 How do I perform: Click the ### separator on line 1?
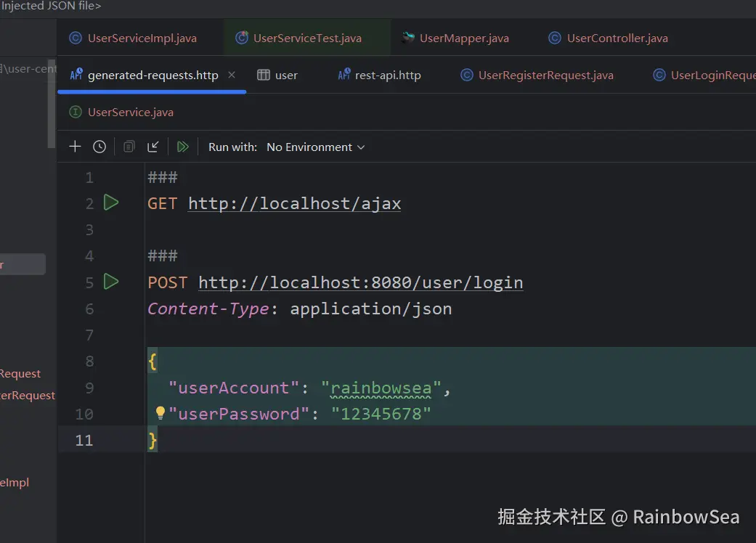[163, 177]
